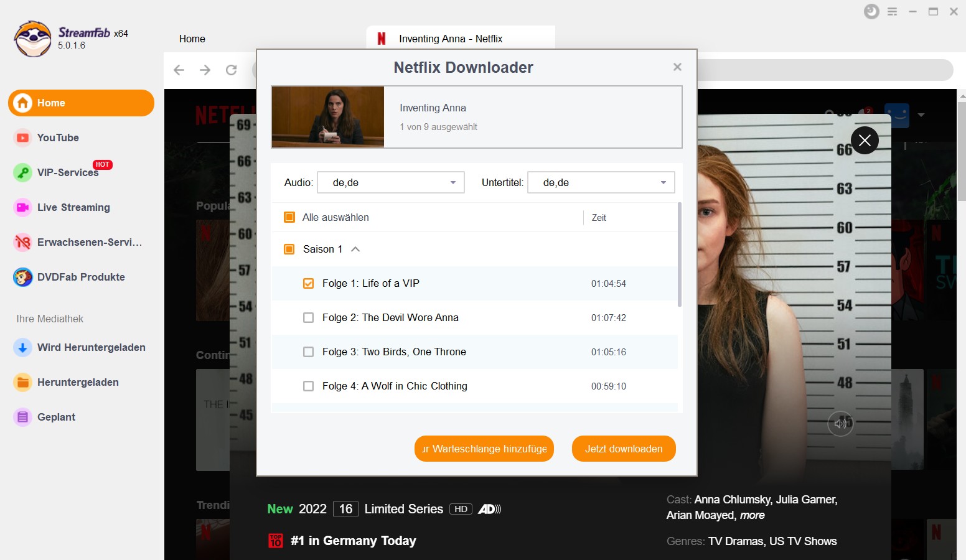Image resolution: width=966 pixels, height=560 pixels.
Task: Click Anna Chlumsky cast link
Action: click(x=733, y=500)
